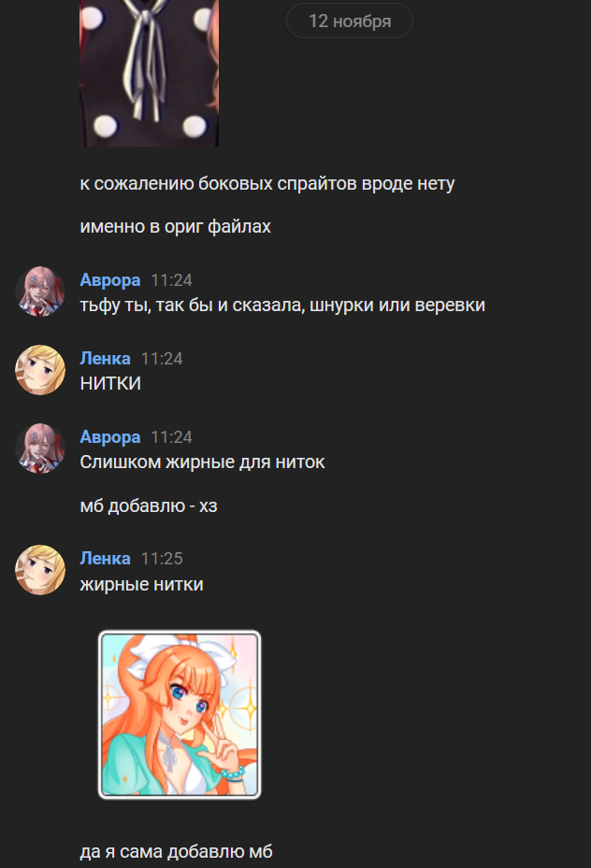Click the 11:24 timestamp above 'НИТКИ'

tap(162, 359)
